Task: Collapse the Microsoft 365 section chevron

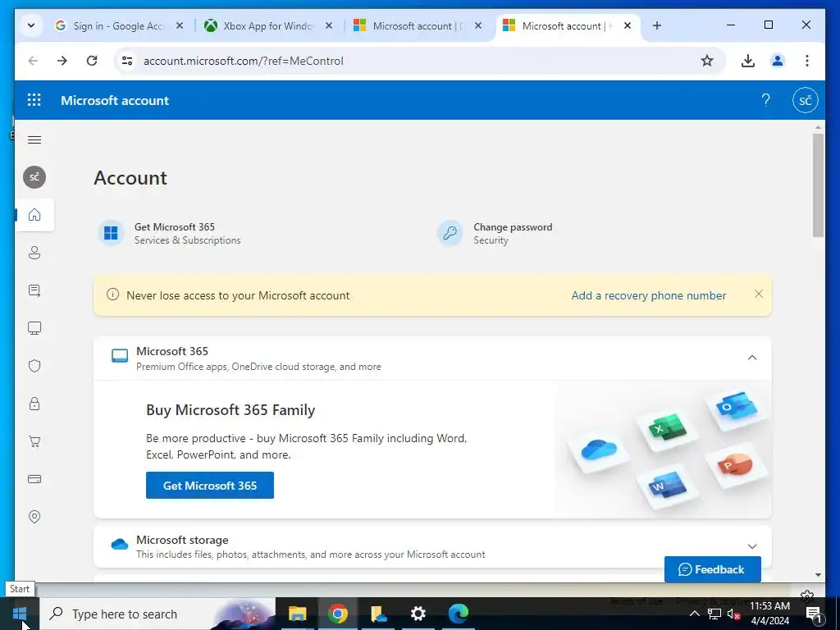Action: point(752,358)
